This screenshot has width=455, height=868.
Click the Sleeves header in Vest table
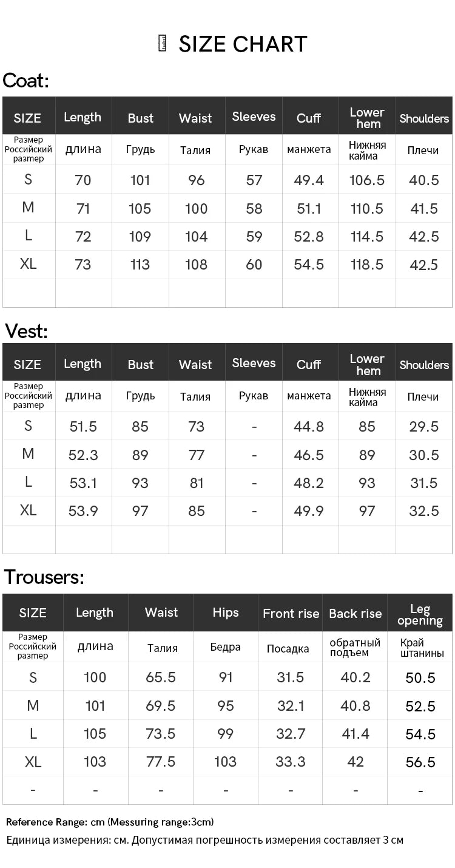254,364
